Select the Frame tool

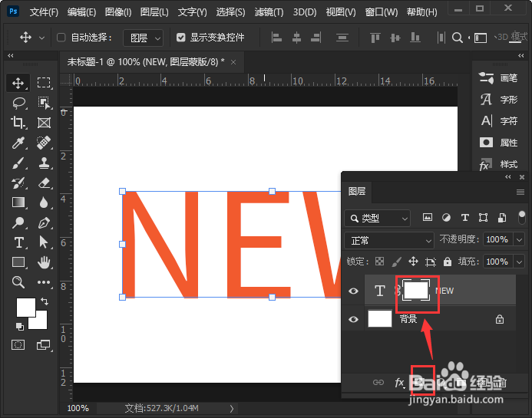[44, 123]
